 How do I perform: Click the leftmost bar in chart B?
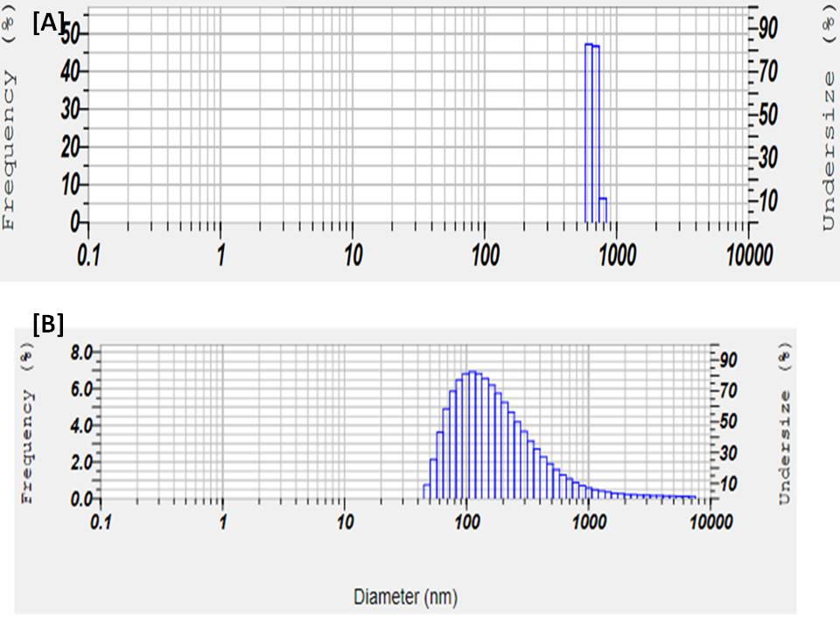(x=426, y=490)
